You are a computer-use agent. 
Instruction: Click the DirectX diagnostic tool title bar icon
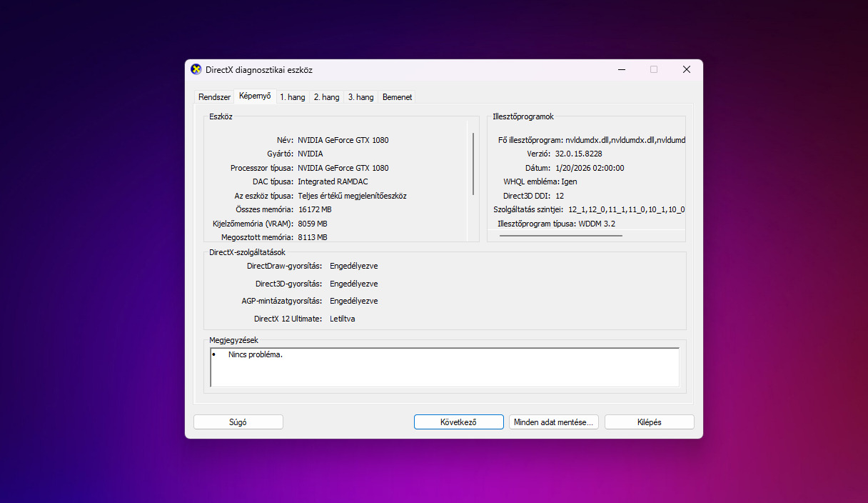196,69
